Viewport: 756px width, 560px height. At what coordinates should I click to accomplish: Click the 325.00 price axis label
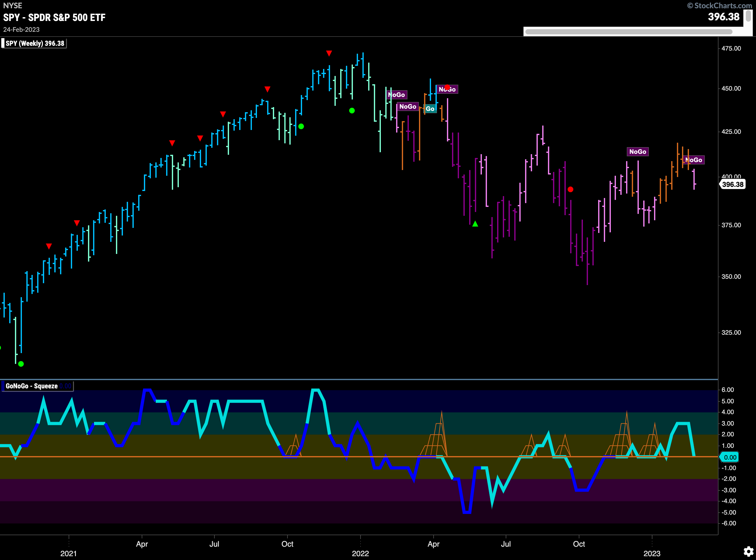coord(731,332)
